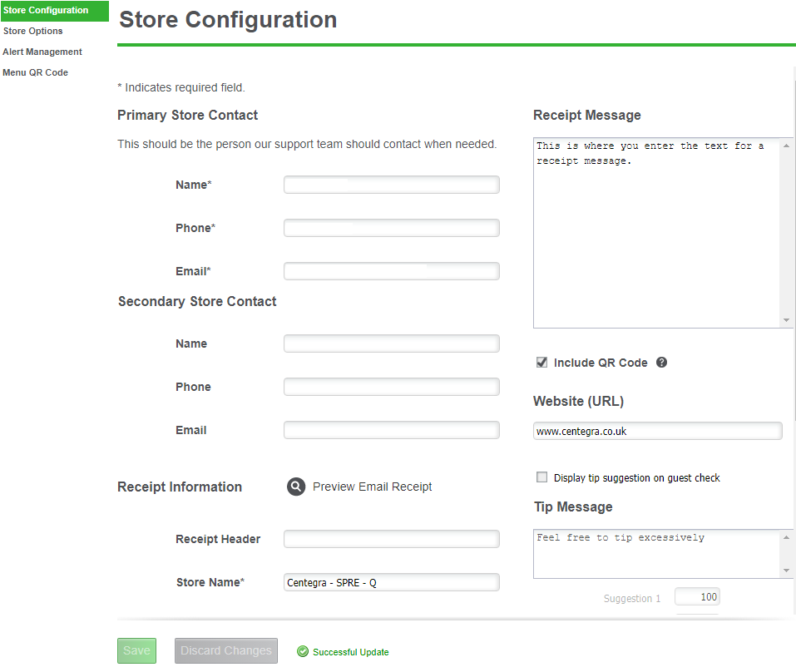Image resolution: width=796 pixels, height=672 pixels.
Task: Uncheck the Include QR Code checkbox
Action: pyautogui.click(x=542, y=363)
